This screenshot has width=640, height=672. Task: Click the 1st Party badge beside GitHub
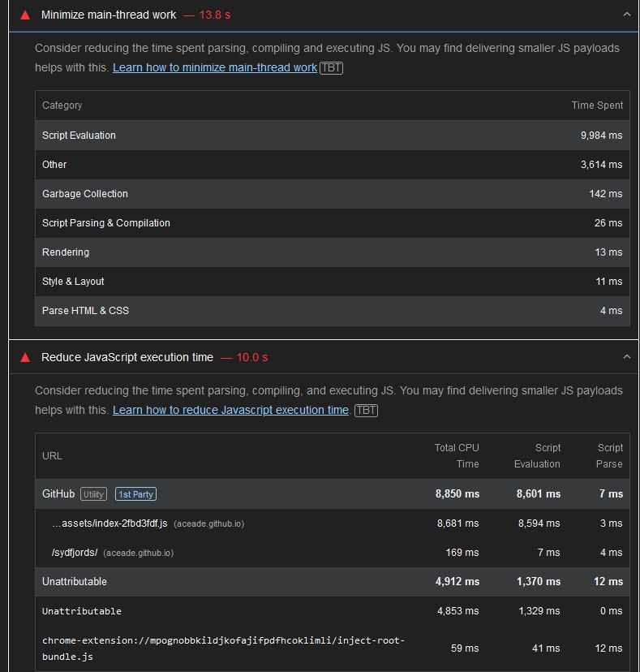(135, 494)
